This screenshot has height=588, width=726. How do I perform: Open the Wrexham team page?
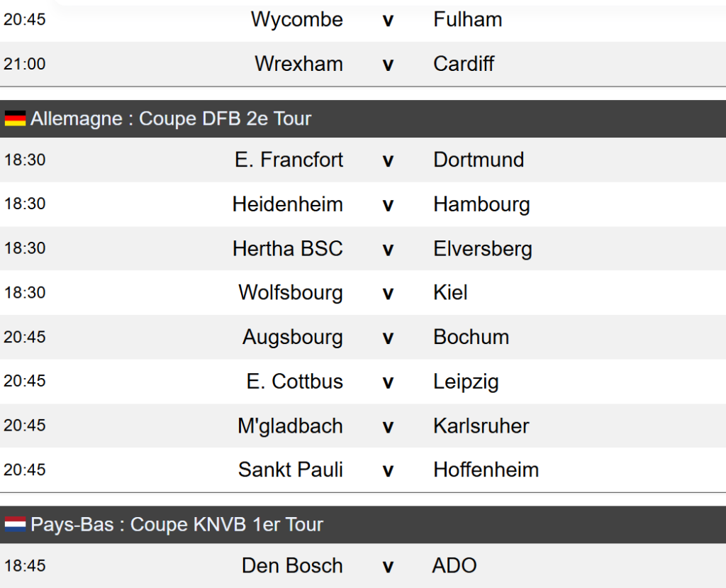[x=298, y=64]
